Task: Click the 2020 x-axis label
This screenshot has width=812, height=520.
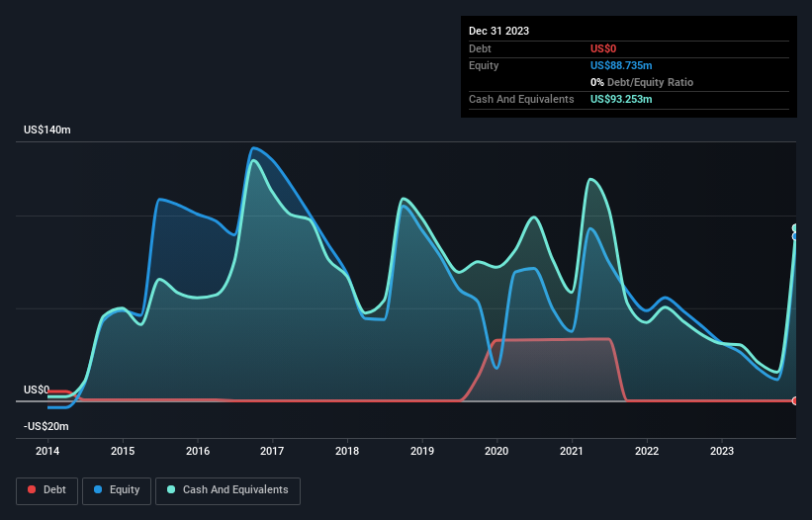Action: coord(496,451)
